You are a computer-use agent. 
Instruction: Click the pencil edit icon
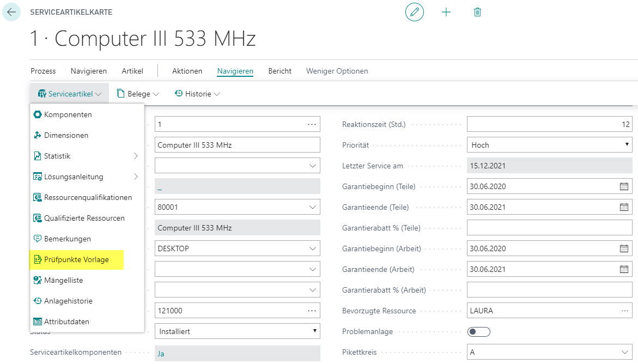[x=414, y=12]
